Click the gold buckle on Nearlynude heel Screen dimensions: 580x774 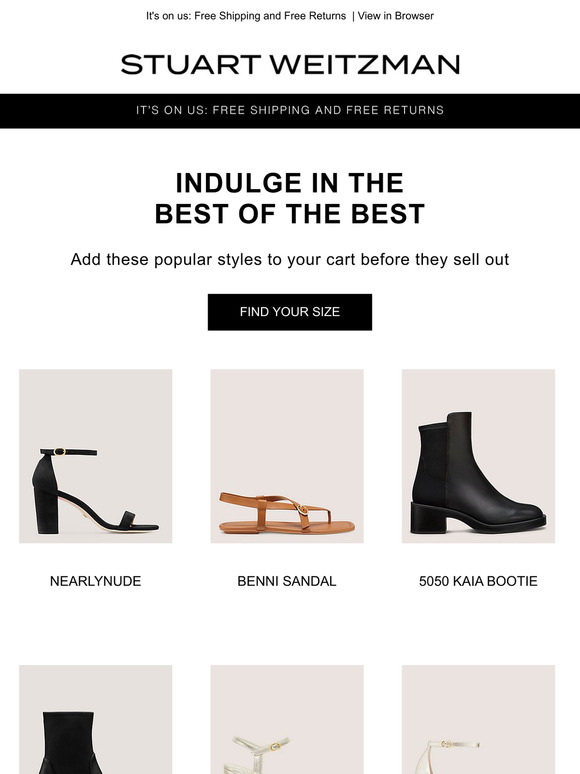[x=59, y=451]
